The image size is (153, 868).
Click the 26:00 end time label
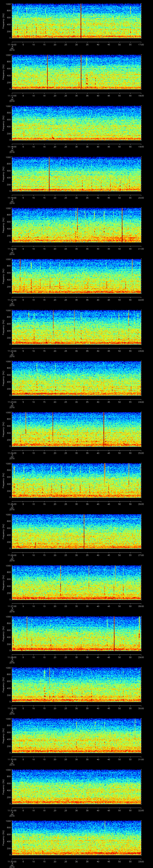pos(141,504)
